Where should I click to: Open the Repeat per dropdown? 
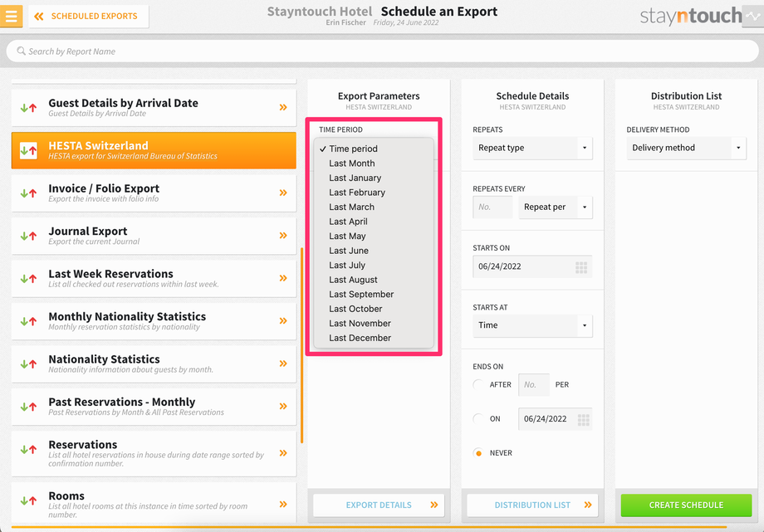click(x=556, y=207)
